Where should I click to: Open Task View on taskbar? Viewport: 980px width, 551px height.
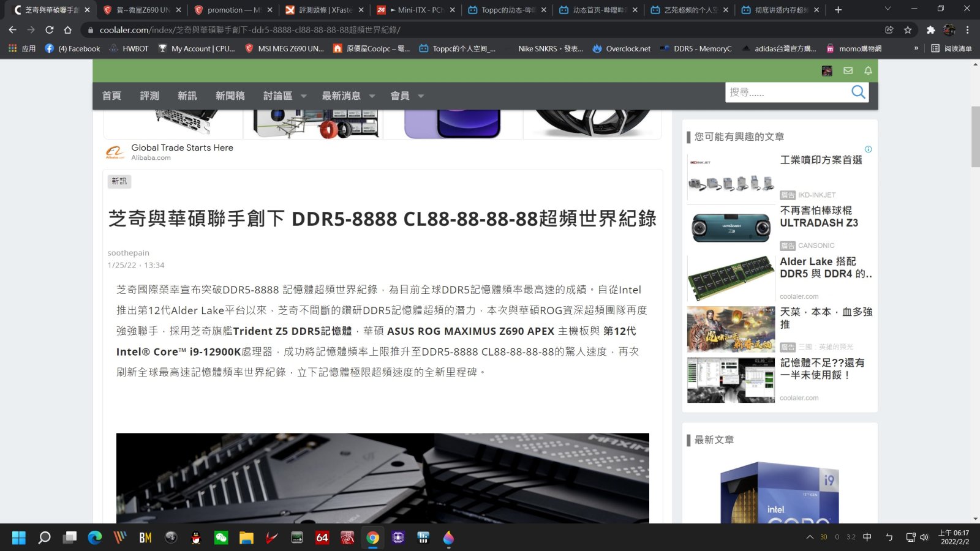click(70, 538)
